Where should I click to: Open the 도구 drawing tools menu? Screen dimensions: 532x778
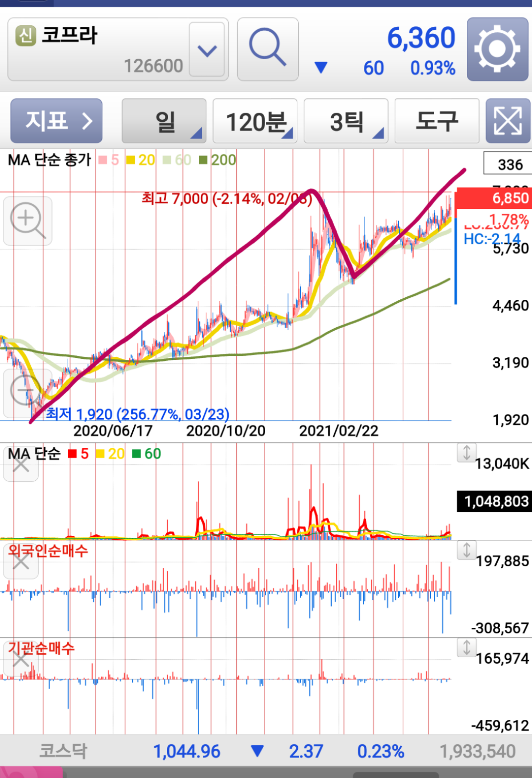coord(437,121)
